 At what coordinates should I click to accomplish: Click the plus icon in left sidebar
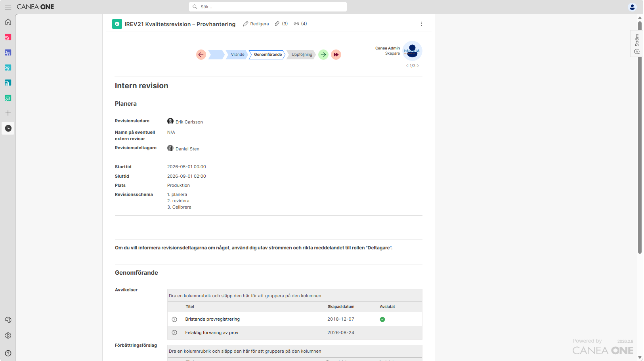[8, 113]
